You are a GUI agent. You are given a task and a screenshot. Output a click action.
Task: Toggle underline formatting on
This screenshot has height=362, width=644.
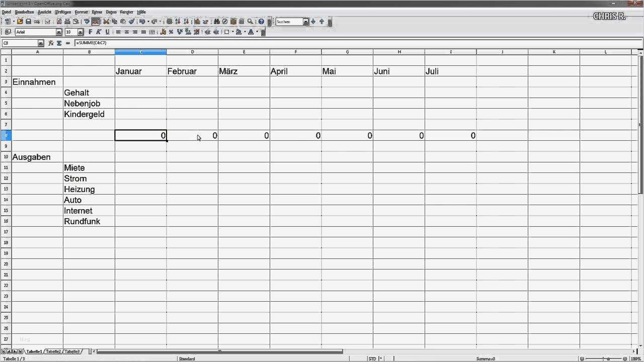click(107, 32)
